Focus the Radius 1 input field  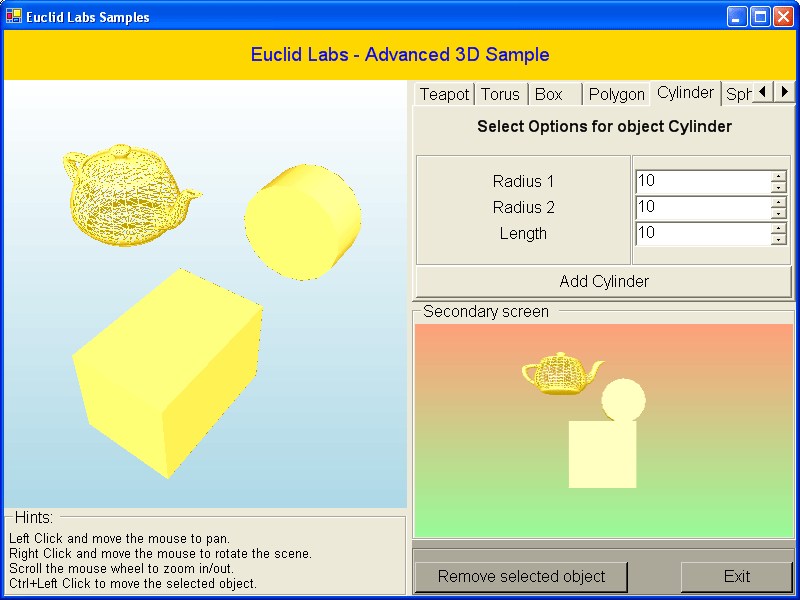[x=702, y=181]
